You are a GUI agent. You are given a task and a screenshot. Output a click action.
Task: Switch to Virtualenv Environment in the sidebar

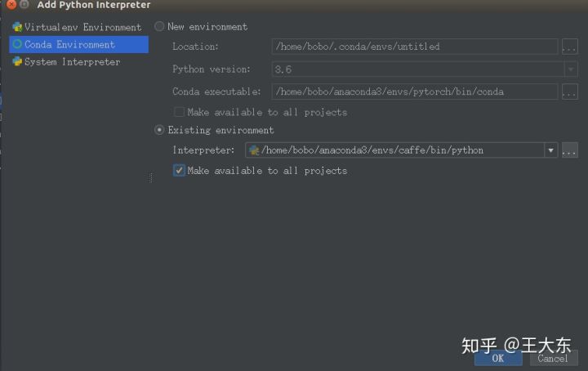pos(78,27)
